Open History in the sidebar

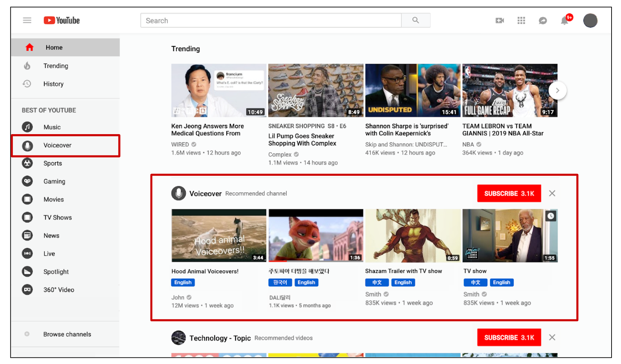65,84
